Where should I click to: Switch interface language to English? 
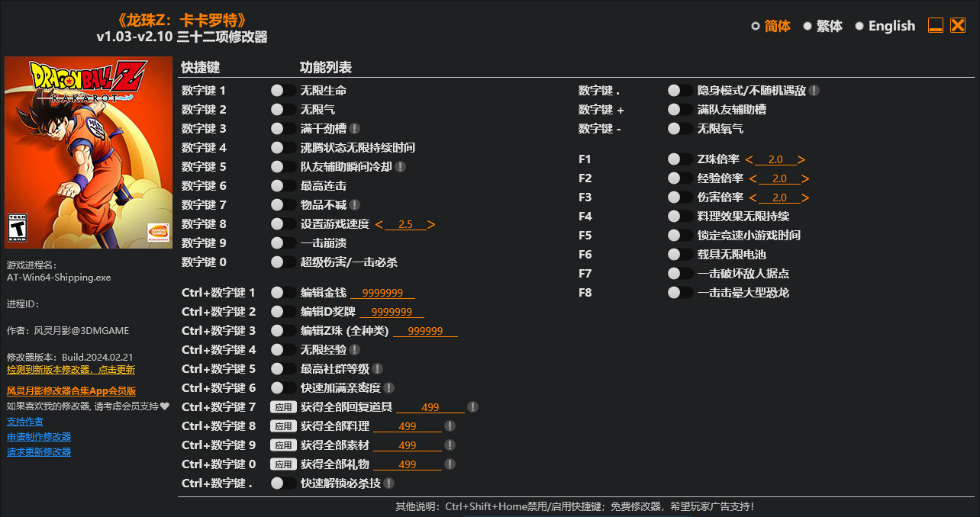click(861, 25)
